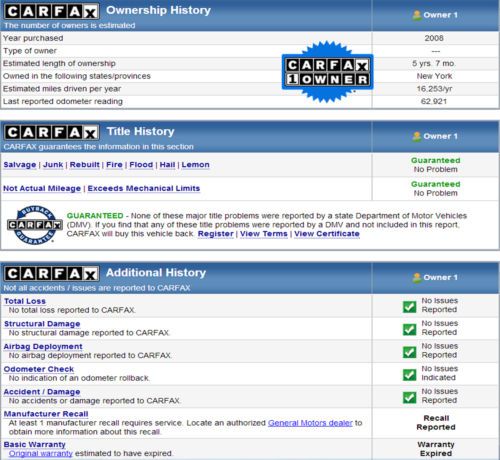Click the Owner 1 person icon in Title History
Viewport: 500px width, 460px height.
[x=417, y=136]
